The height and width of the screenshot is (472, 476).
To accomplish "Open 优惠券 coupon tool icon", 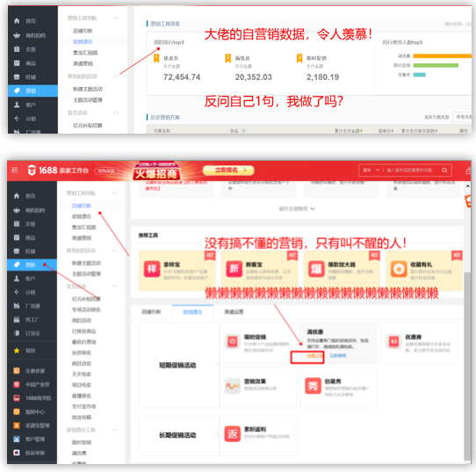I will coord(393,341).
